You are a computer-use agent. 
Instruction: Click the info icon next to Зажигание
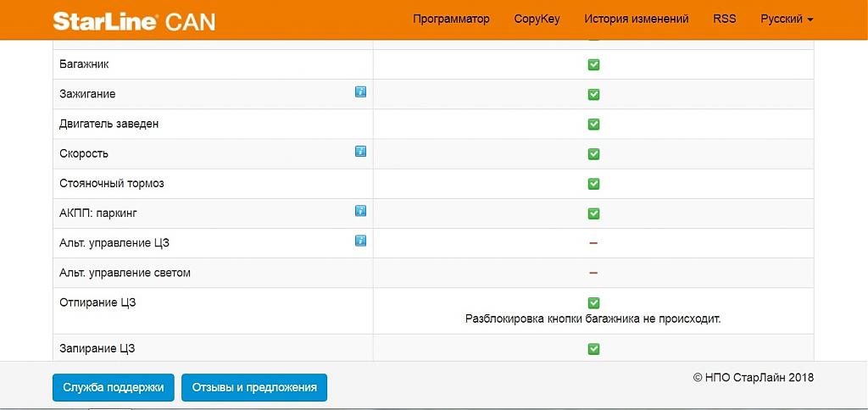point(360,91)
